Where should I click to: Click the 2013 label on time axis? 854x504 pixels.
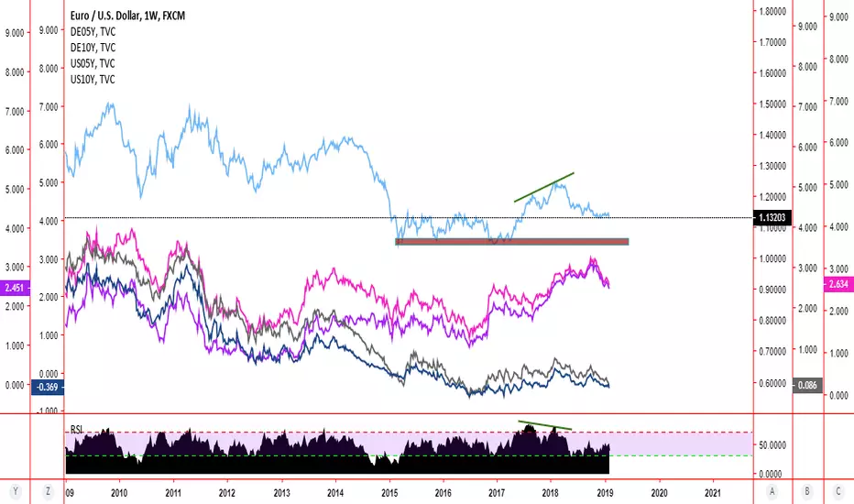pos(281,493)
